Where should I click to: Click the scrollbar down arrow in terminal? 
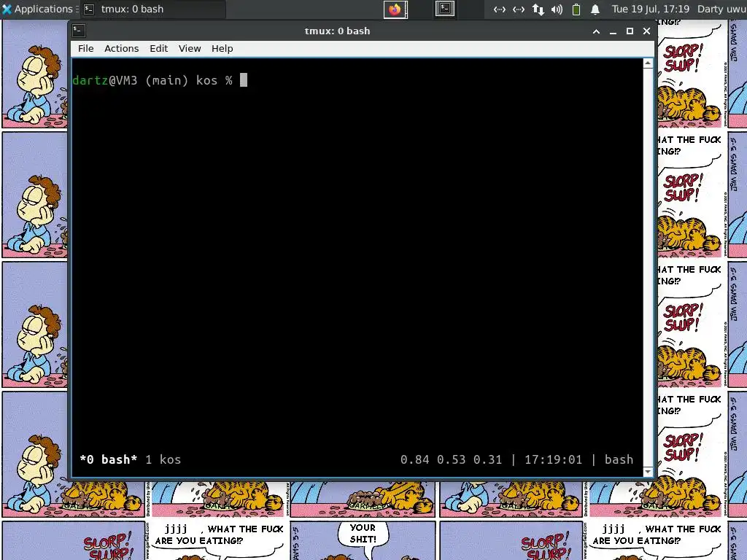click(648, 472)
